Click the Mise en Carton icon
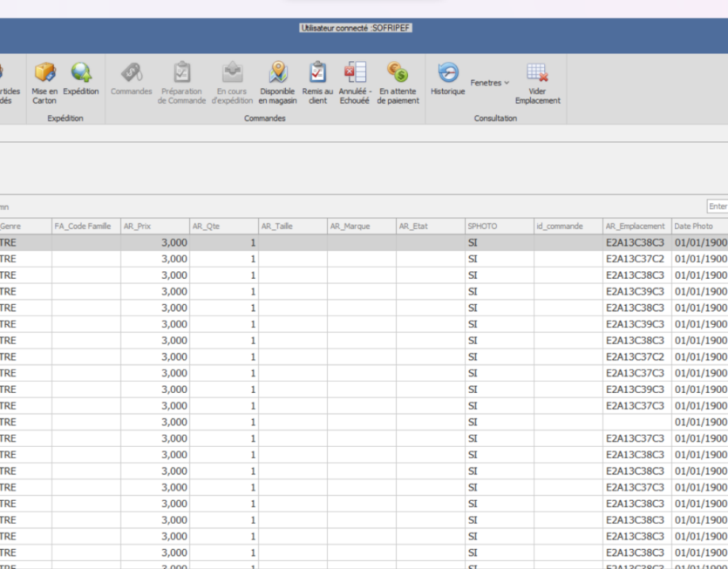The image size is (728, 569). 44,73
